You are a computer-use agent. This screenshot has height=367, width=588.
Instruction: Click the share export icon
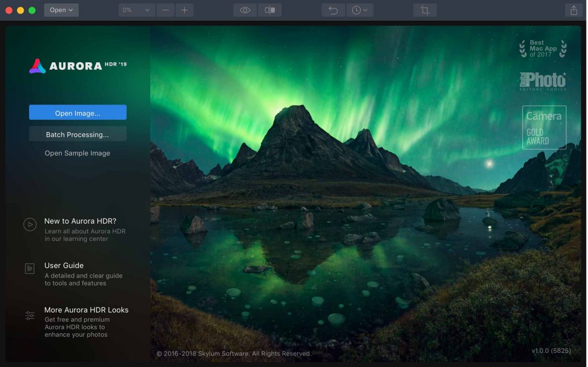tap(573, 10)
